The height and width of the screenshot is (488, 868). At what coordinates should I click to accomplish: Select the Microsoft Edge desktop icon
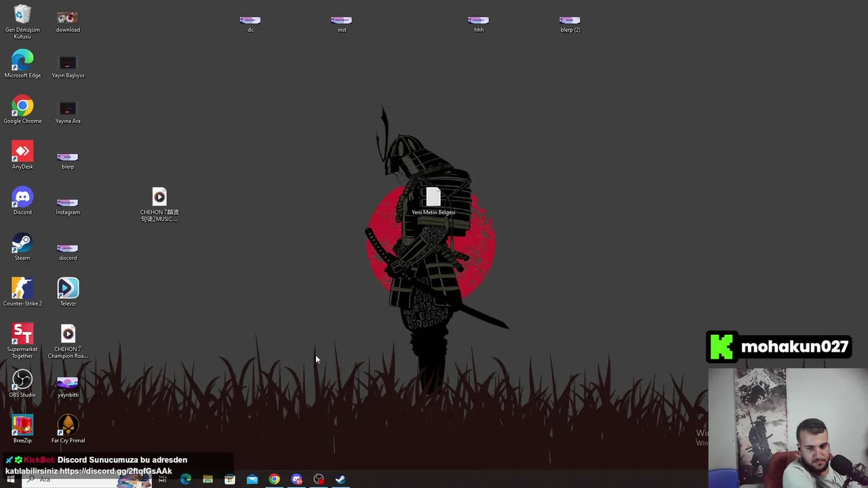(22, 64)
